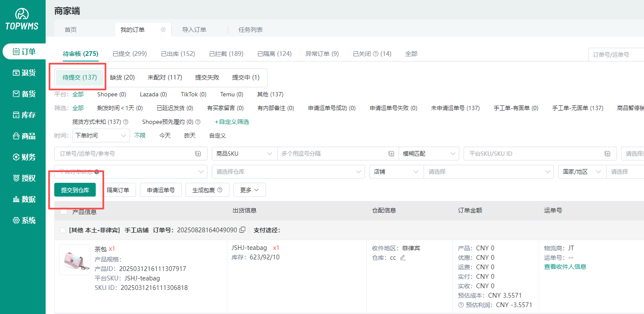This screenshot has height=314, width=644.
Task: Open the 系统 section in the sidebar
Action: pyautogui.click(x=24, y=220)
